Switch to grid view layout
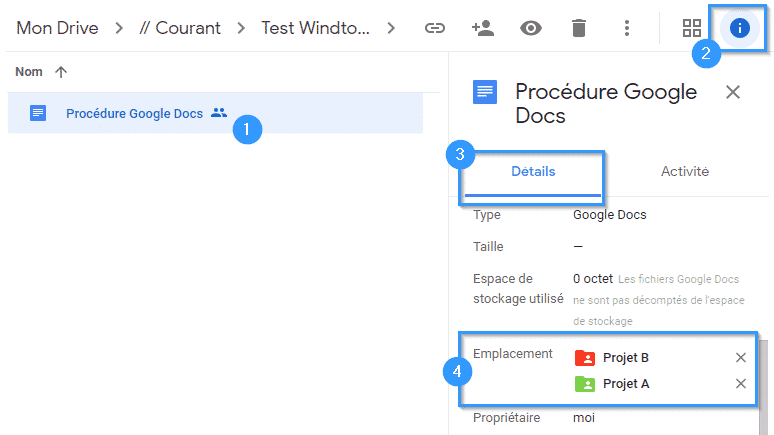Viewport: 774px width, 435px height. pyautogui.click(x=692, y=28)
